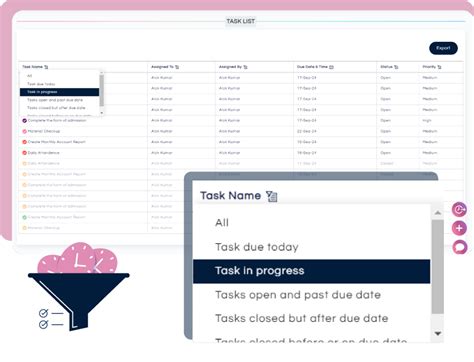This screenshot has height=362, width=474.
Task: Click the Task Name header in table
Action: [x=32, y=67]
